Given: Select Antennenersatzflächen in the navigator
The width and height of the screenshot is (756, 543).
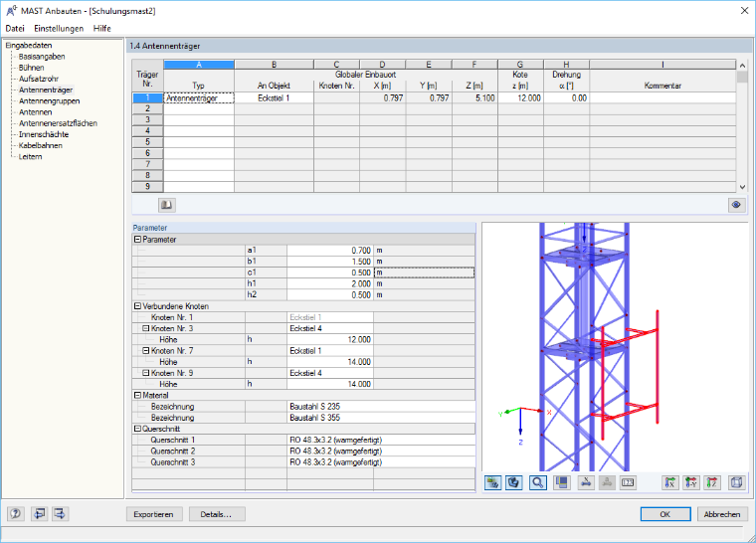Looking at the screenshot, I should pos(58,123).
